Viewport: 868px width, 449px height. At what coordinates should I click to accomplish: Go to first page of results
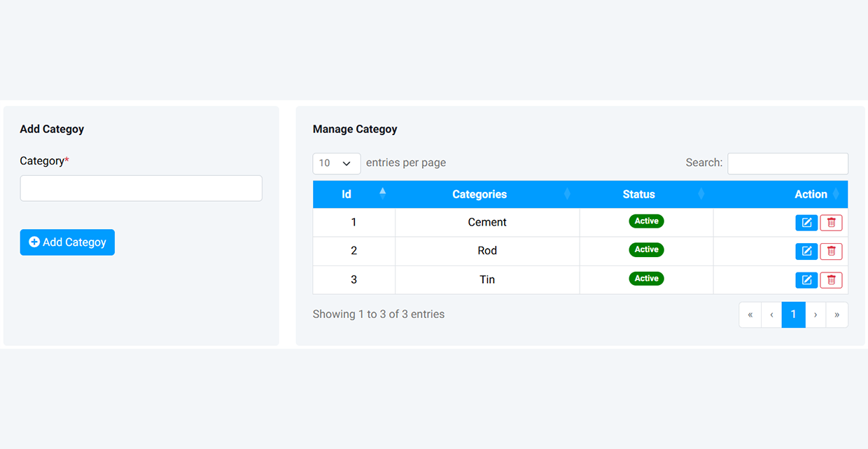750,315
